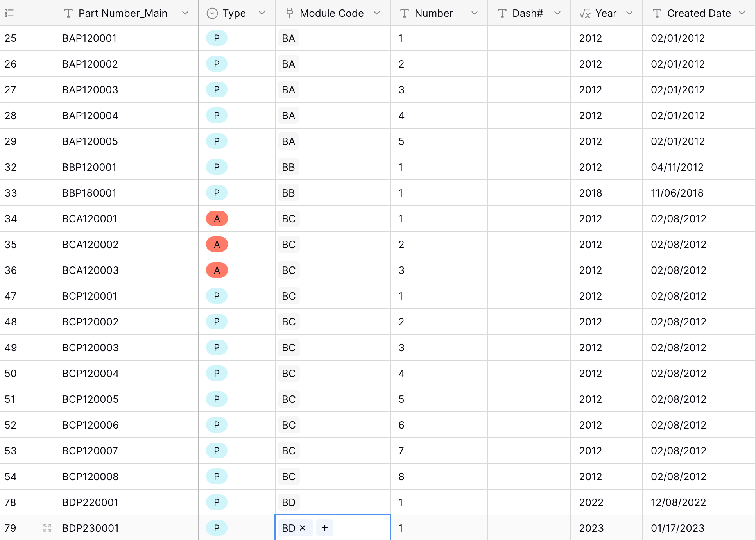Select the BBP180001 part number cell
This screenshot has height=540, width=756.
click(90, 193)
